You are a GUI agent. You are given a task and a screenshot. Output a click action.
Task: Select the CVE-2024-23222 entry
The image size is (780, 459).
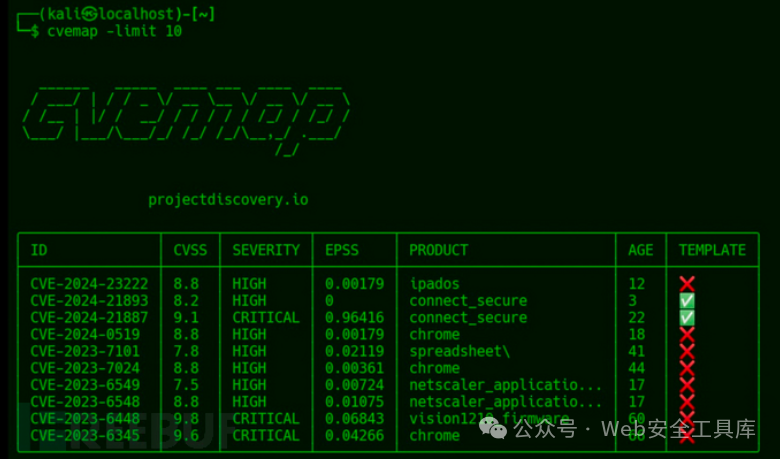click(x=90, y=284)
